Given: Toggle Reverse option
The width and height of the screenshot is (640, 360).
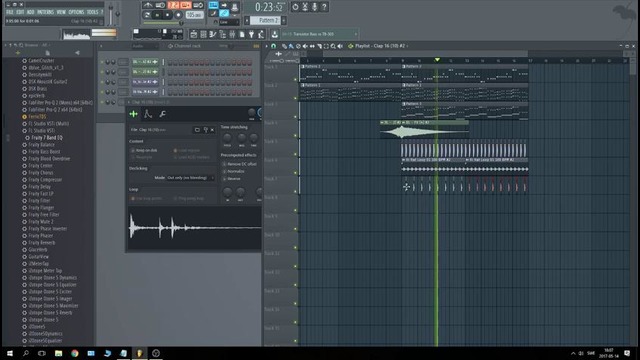Looking at the screenshot, I should point(231,179).
